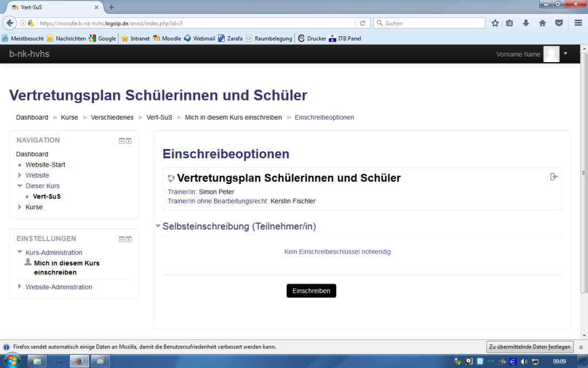588x368 pixels.
Task: Open the Moodle bookmark in the bookmarks bar
Action: [167, 39]
